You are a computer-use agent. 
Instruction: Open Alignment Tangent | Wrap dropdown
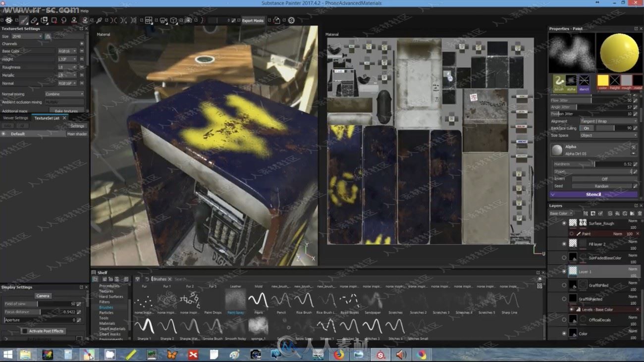tap(608, 121)
